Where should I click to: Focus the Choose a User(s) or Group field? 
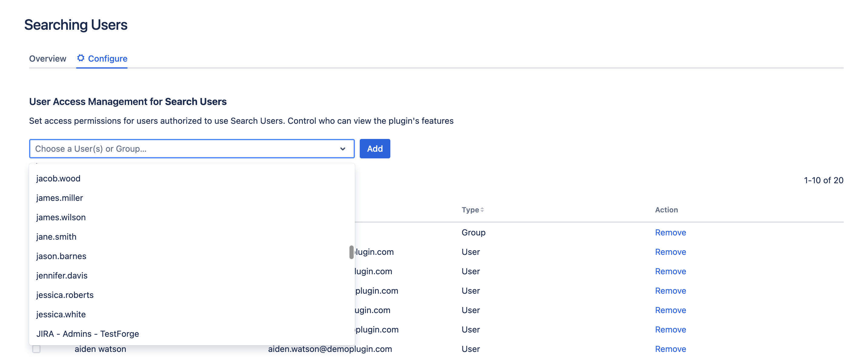182,149
